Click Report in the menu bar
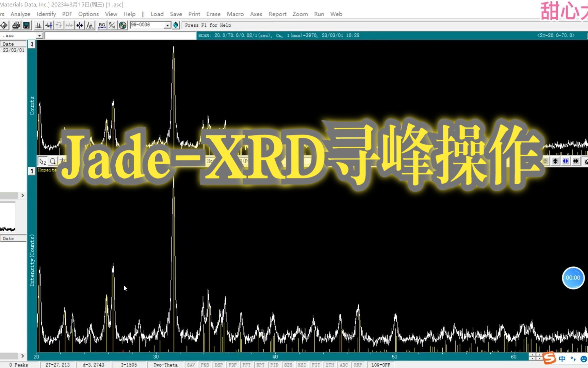The width and height of the screenshot is (588, 368). (x=277, y=14)
